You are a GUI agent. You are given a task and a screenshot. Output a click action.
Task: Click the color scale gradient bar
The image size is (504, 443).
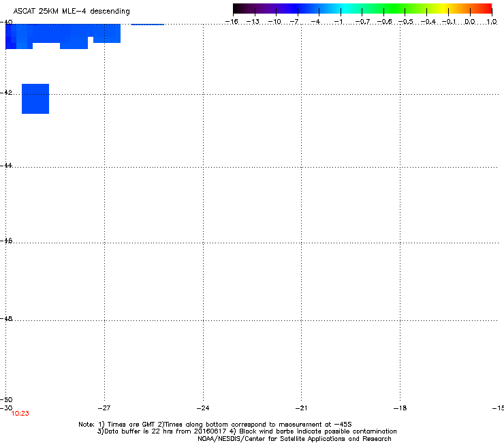tap(362, 9)
